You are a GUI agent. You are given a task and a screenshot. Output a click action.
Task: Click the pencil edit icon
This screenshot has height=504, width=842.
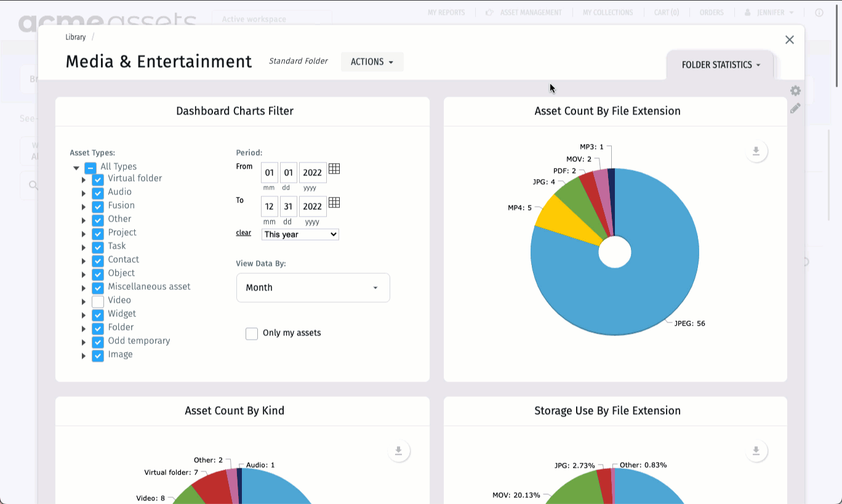tap(795, 108)
